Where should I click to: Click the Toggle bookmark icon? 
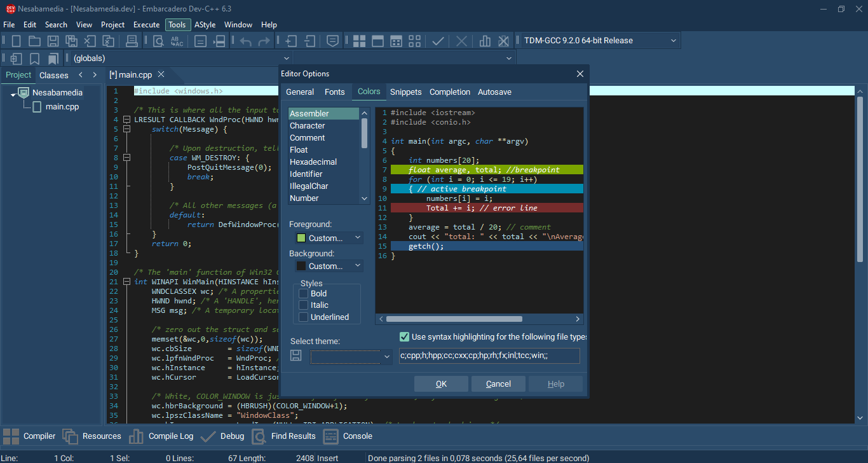[x=35, y=59]
